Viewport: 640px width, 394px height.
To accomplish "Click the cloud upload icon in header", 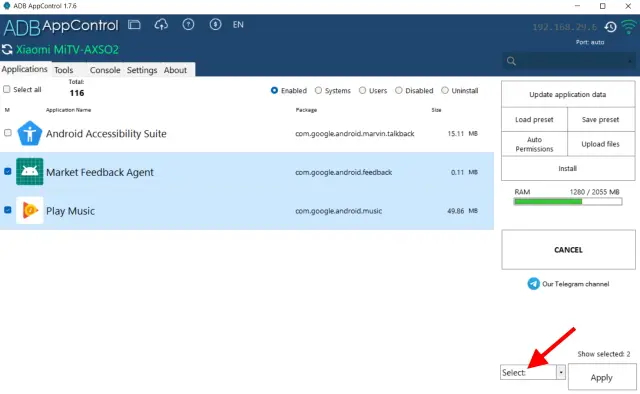I will (x=161, y=25).
